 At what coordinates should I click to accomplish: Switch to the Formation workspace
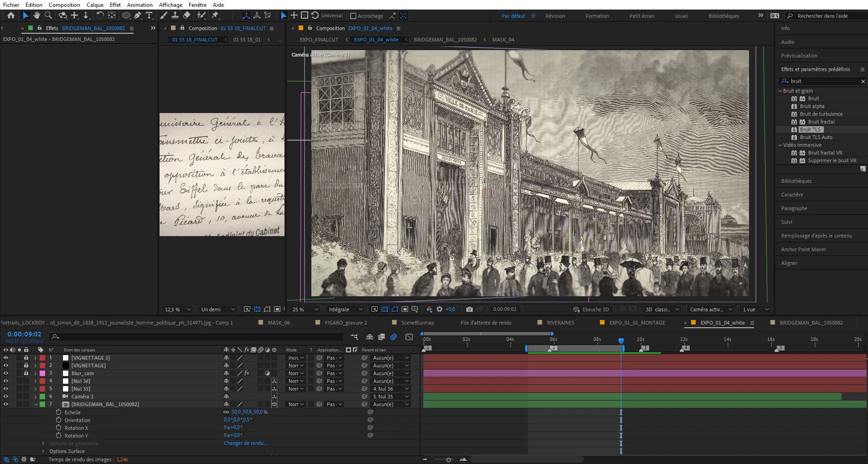click(x=597, y=16)
